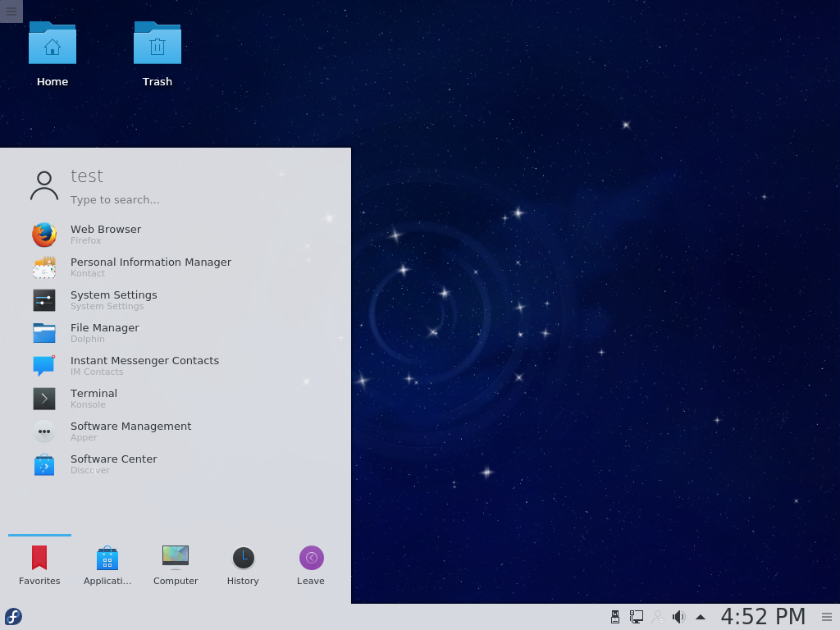
Task: Open the panel settings hamburger icon
Action: 827,617
